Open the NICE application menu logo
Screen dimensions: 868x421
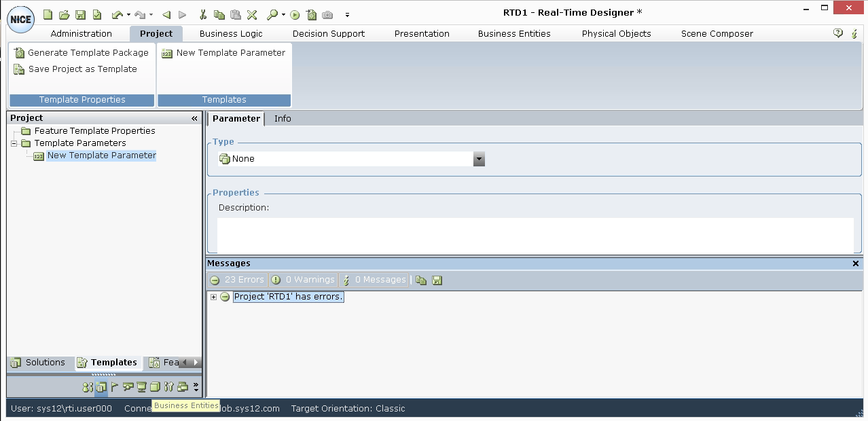[x=20, y=19]
